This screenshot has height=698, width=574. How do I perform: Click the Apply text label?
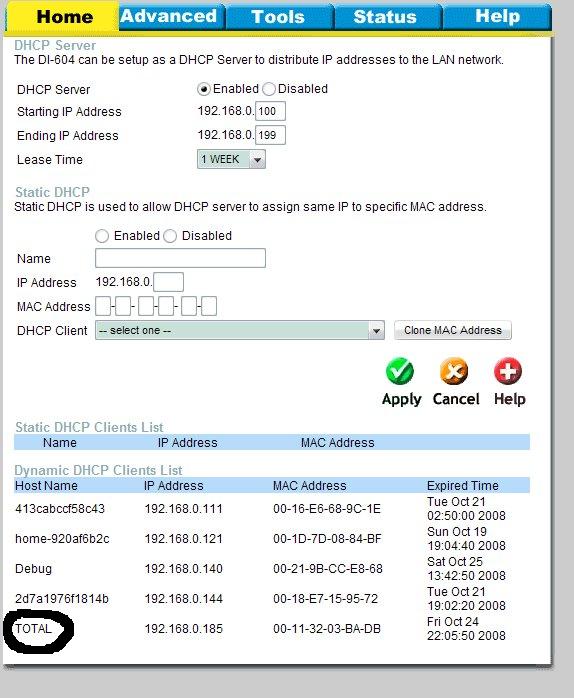pyautogui.click(x=401, y=399)
